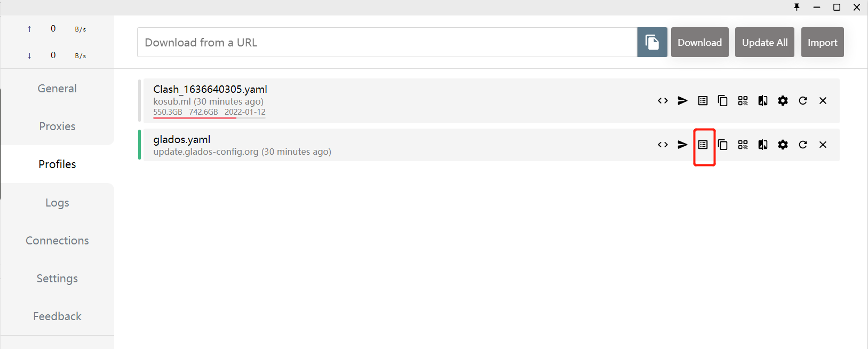
Task: Delete the Clash_1636640305.yaml profile
Action: (x=823, y=101)
